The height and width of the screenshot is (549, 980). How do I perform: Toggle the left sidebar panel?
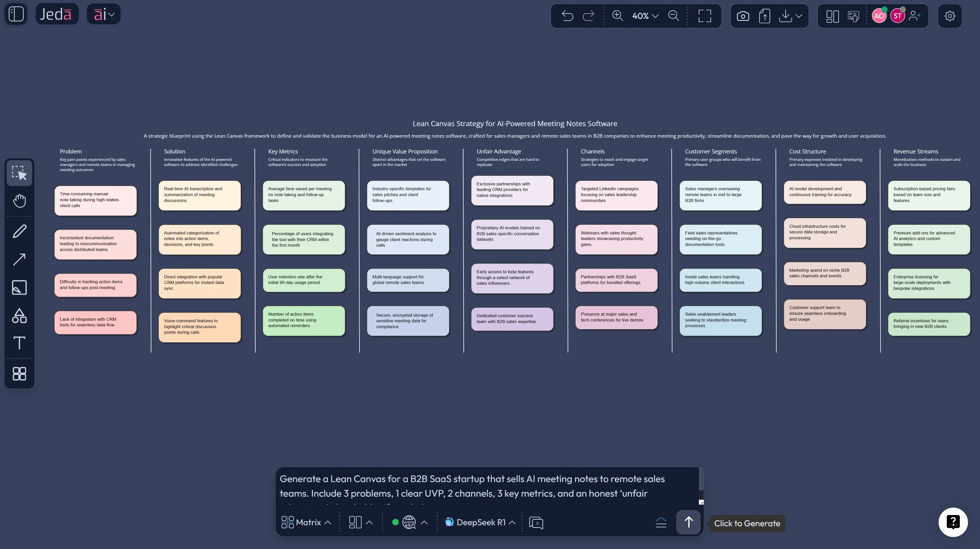tap(16, 14)
